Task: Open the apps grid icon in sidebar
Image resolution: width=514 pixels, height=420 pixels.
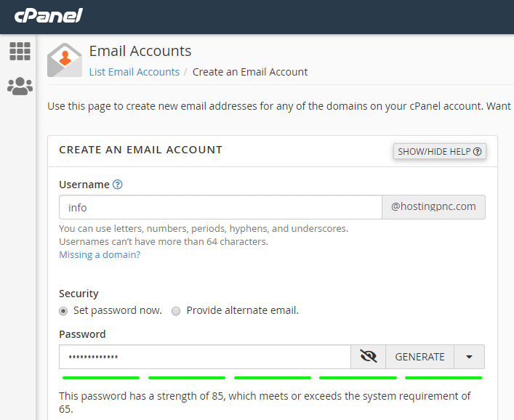Action: coord(20,51)
